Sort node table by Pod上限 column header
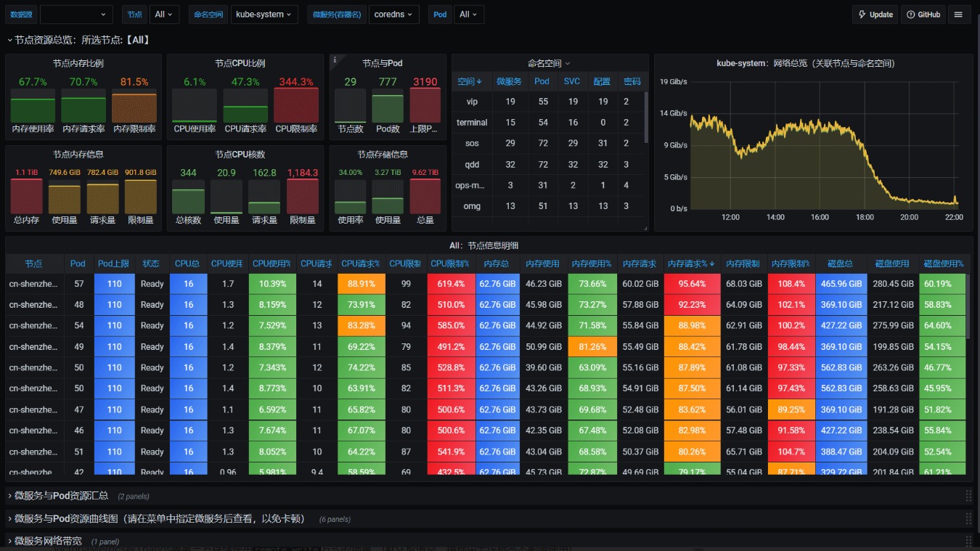 (x=114, y=264)
